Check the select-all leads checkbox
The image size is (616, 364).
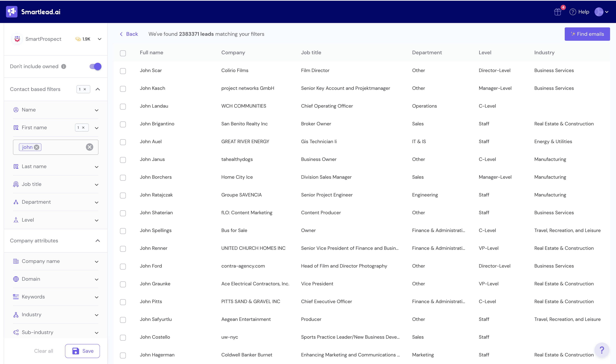(x=123, y=53)
